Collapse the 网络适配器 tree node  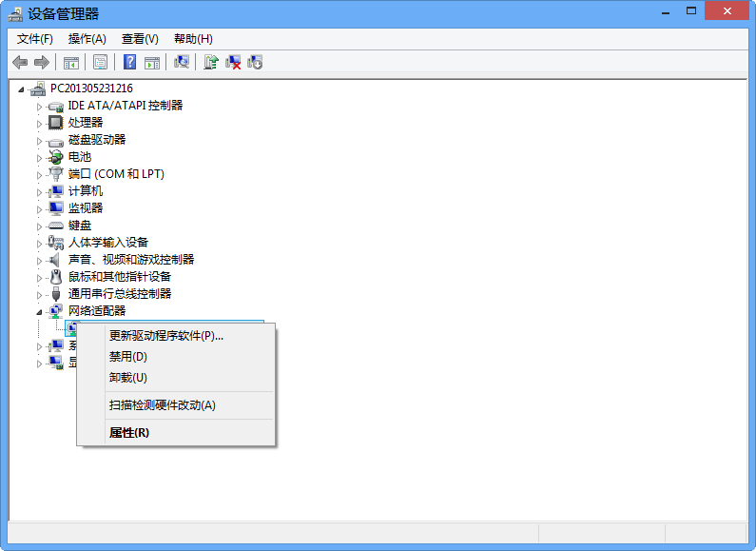pyautogui.click(x=40, y=312)
